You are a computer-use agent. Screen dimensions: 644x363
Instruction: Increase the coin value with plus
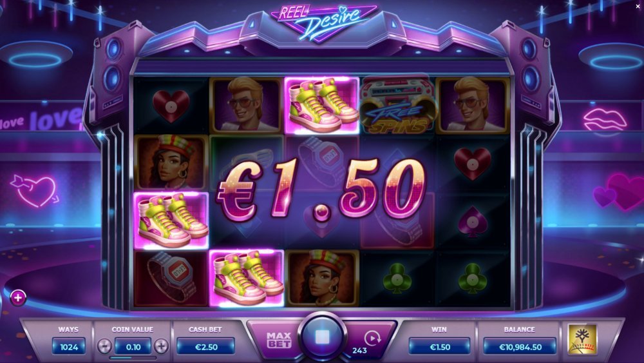[161, 346]
